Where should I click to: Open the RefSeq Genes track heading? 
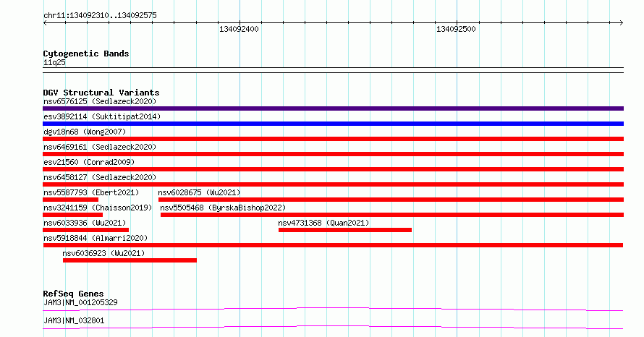73,294
